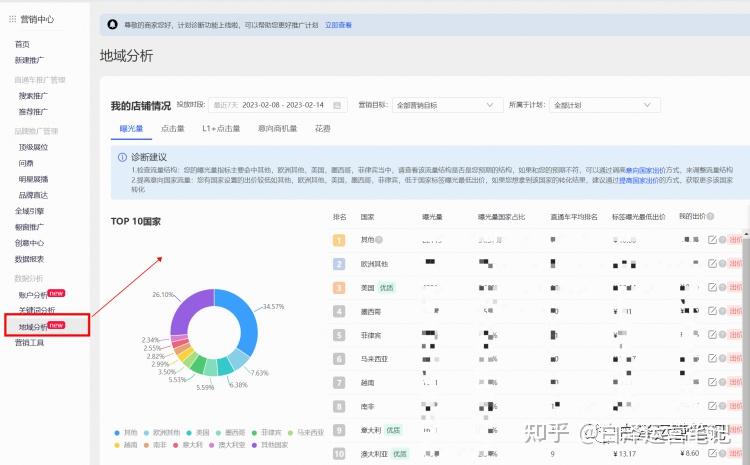Click the notification bell icon in banner
Image resolution: width=750 pixels, height=465 pixels.
click(x=112, y=24)
